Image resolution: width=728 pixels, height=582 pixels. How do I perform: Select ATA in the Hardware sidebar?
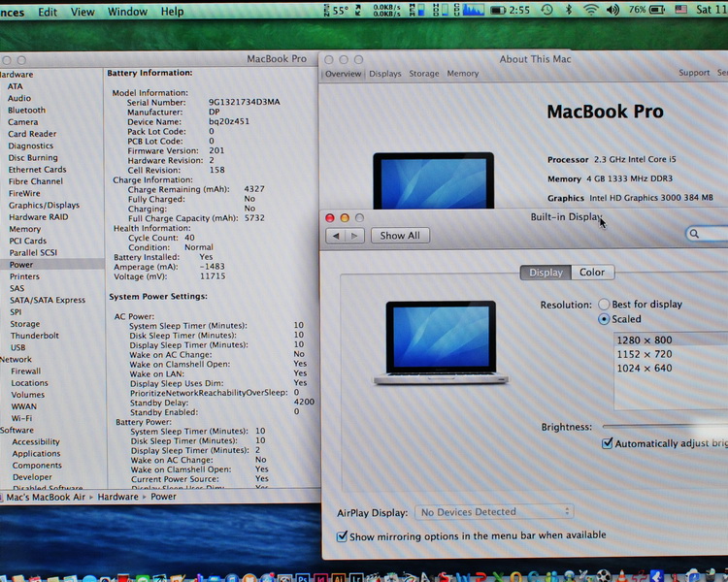tap(15, 86)
